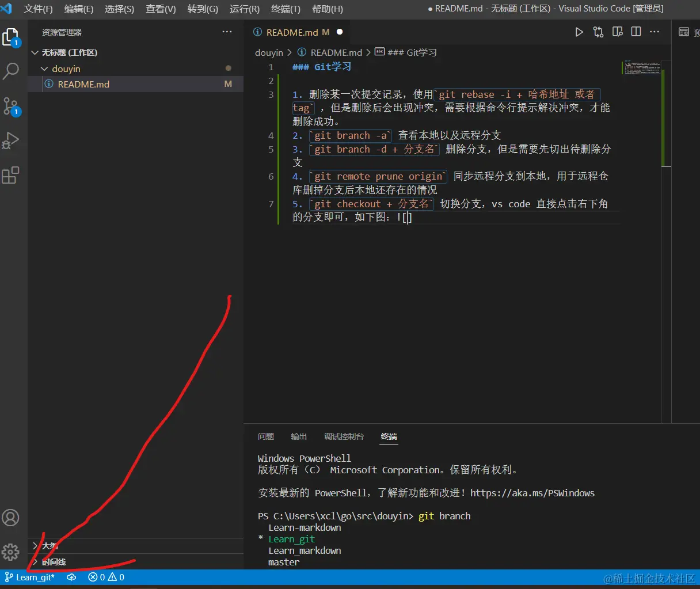700x589 pixels.
Task: Click the Learn_git* branch indicator in the status bar
Action: click(x=30, y=577)
